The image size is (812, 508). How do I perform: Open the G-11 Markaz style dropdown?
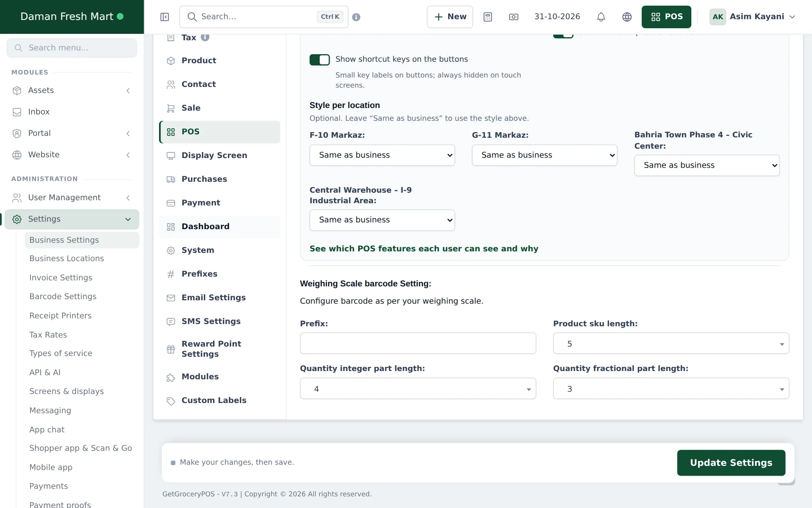[x=544, y=155]
